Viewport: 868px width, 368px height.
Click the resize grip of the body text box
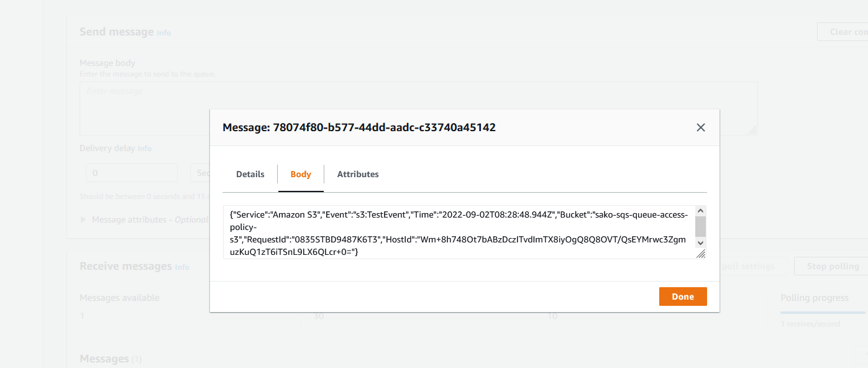click(x=701, y=254)
